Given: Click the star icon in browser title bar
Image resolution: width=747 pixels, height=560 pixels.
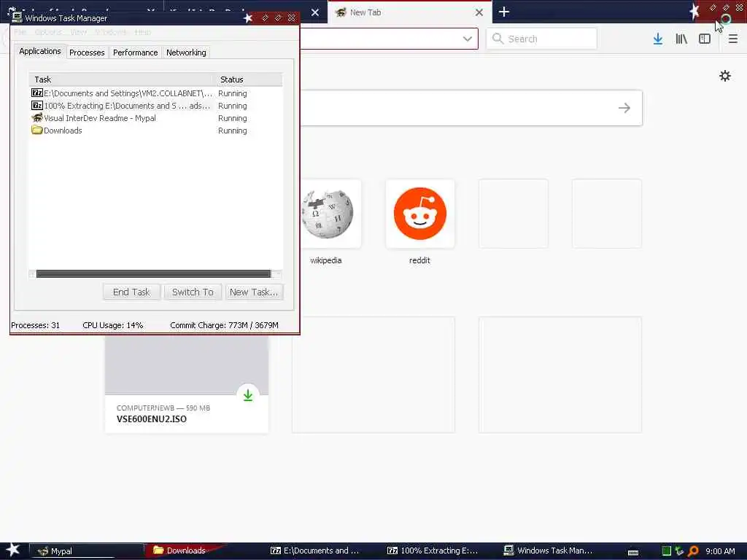Looking at the screenshot, I should tap(694, 12).
